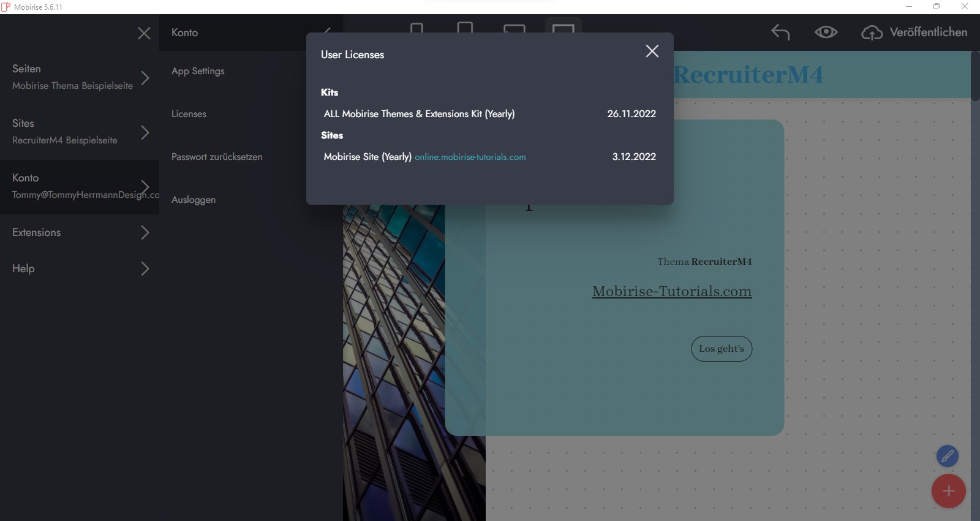Screen dimensions: 980x521
Task: Click the ALL Mobirise Themes & Extensions Kit entry
Action: pyautogui.click(x=419, y=114)
